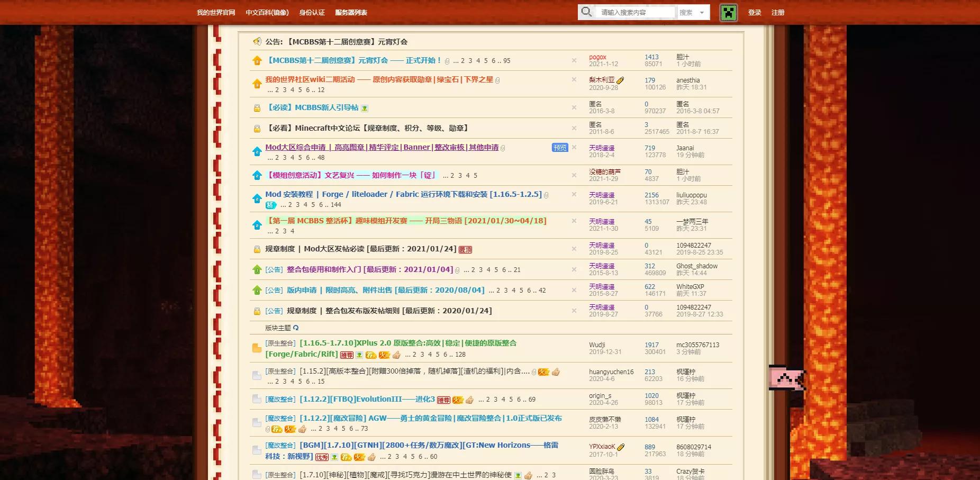The image size is (980, 480).
Task: Click the 注册 registration link
Action: coord(778,12)
